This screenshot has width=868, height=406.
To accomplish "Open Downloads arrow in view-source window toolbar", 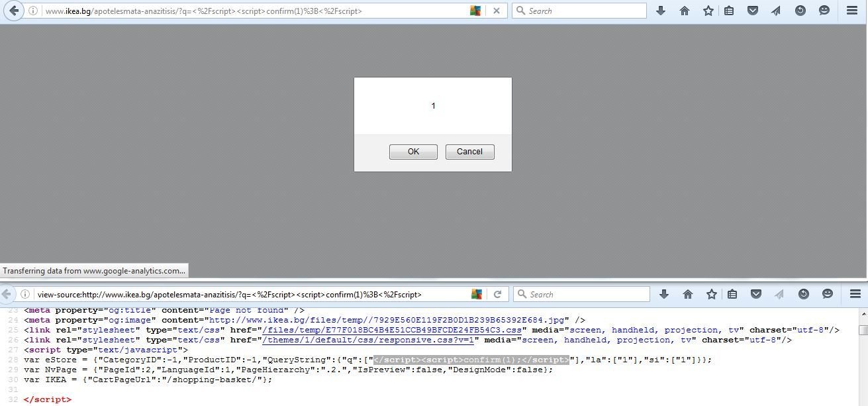I will [664, 294].
